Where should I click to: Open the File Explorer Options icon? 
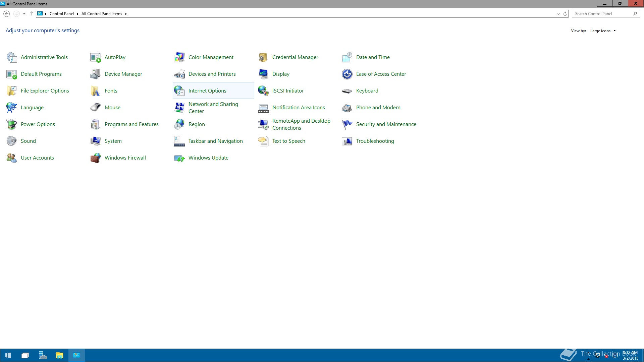(x=12, y=91)
